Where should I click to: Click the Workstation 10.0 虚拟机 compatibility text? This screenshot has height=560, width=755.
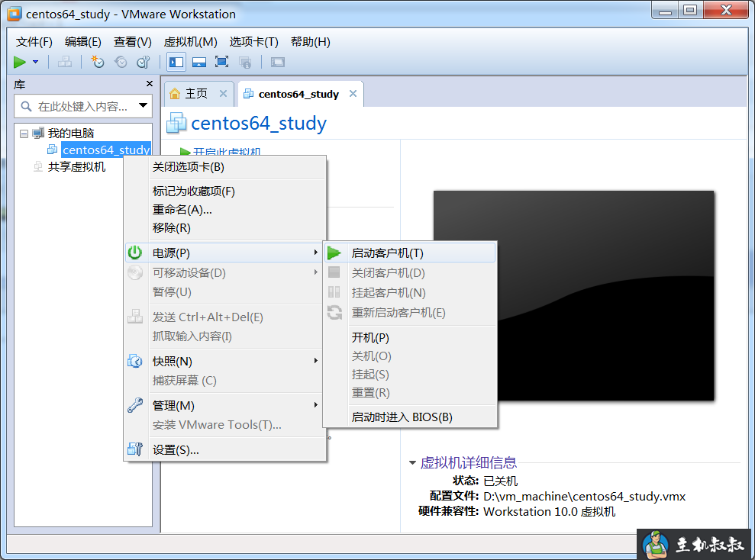(x=549, y=512)
